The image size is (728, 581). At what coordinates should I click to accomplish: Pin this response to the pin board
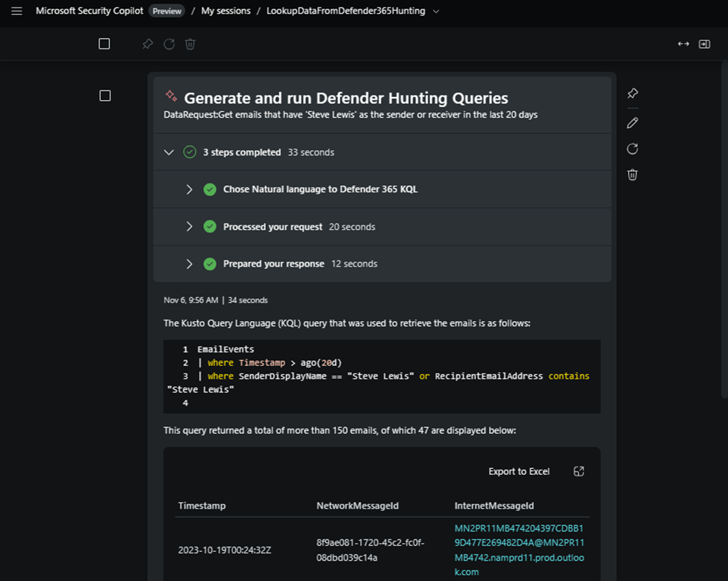pos(632,93)
